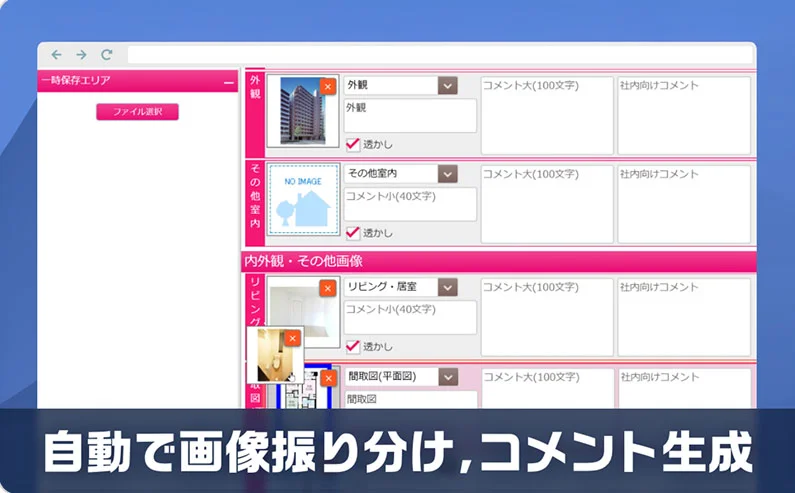Image resolution: width=795 pixels, height=493 pixels.
Task: Open the 間取図(平面図) category dropdown
Action: coord(448,377)
